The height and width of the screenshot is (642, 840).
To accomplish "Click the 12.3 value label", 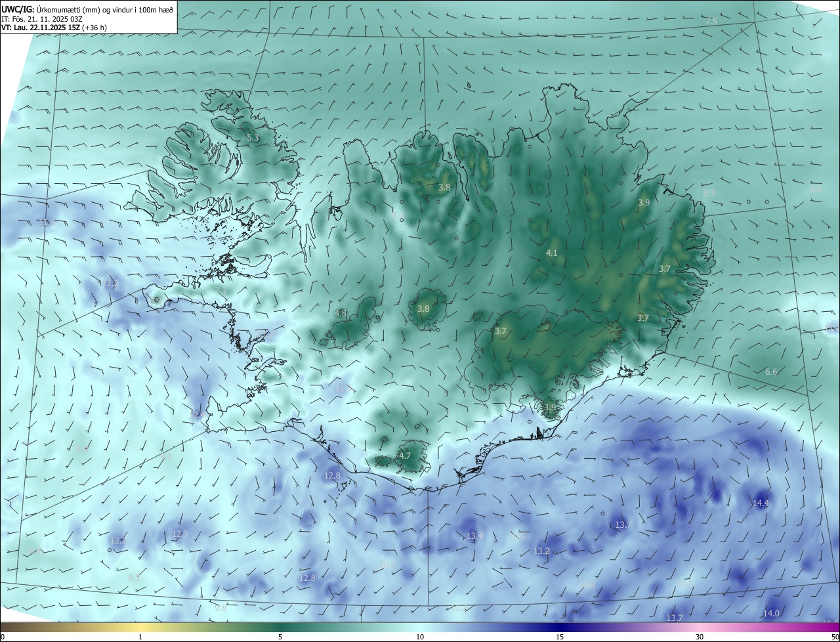I will tap(180, 534).
